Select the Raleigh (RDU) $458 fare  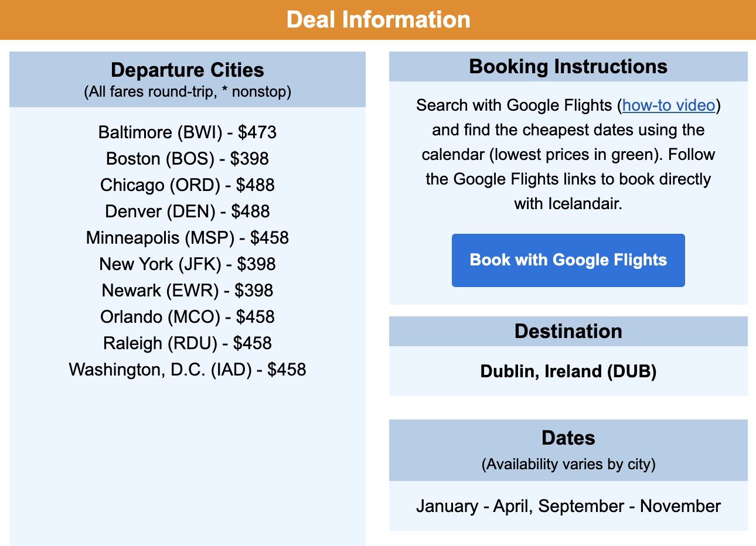pyautogui.click(x=188, y=343)
